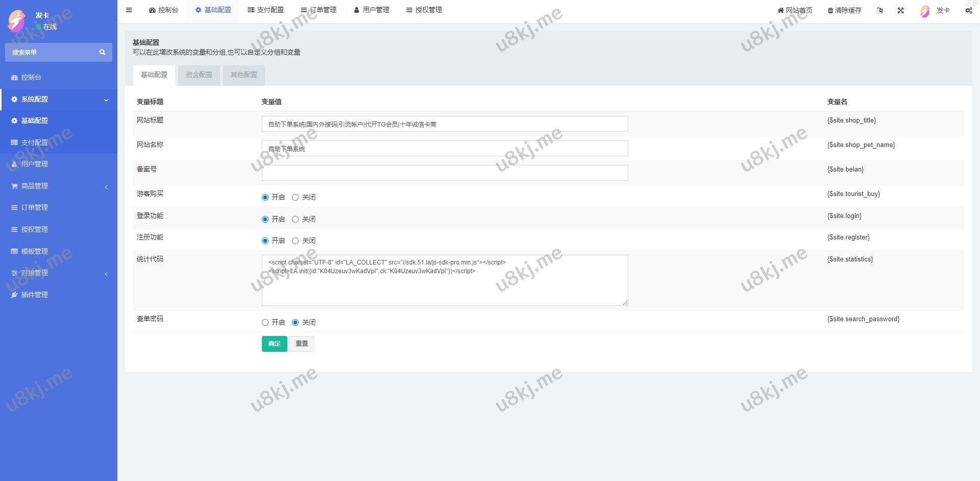Switch to the 资金配置 tab
The image size is (980, 481).
(x=199, y=75)
